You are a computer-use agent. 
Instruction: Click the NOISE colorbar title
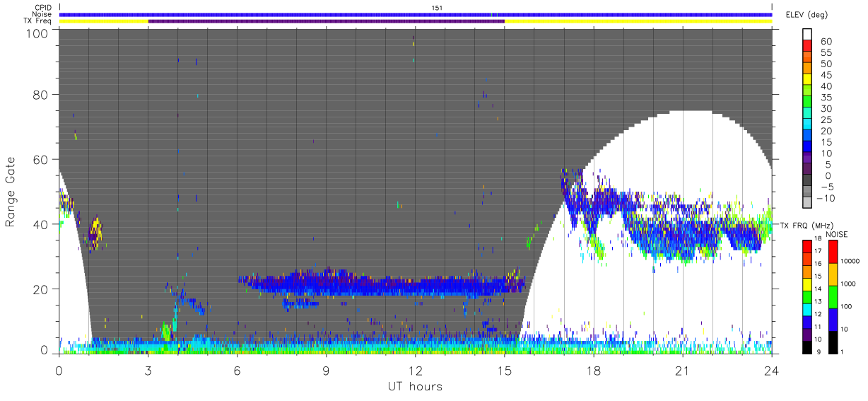837,234
